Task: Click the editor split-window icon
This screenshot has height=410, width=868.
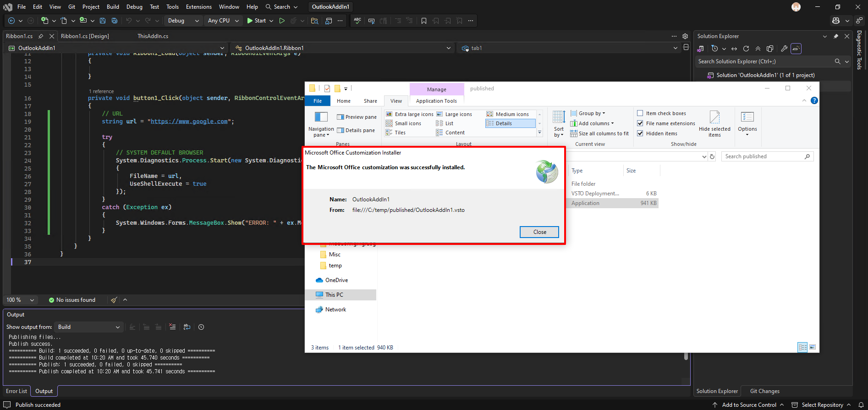Action: coord(686,47)
